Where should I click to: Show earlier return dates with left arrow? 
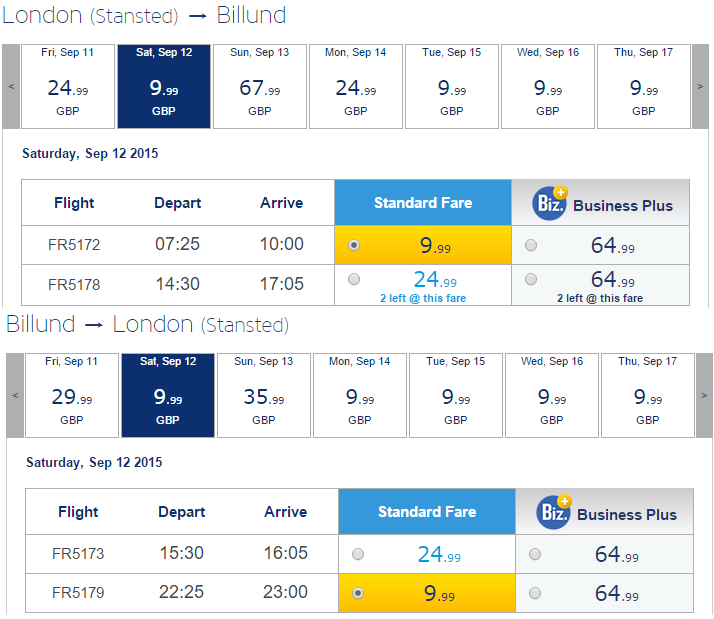pos(15,395)
